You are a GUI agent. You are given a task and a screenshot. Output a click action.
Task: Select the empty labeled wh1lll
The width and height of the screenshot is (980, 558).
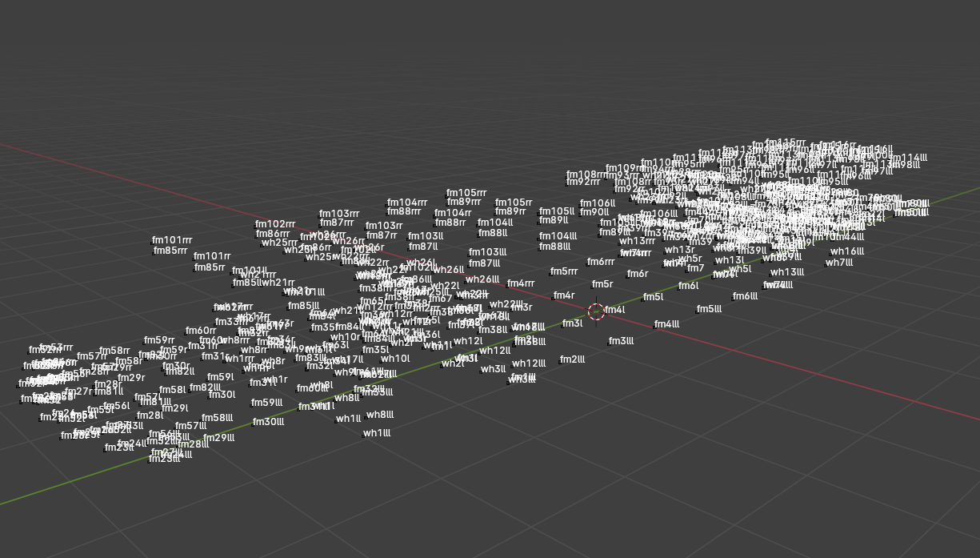(378, 433)
